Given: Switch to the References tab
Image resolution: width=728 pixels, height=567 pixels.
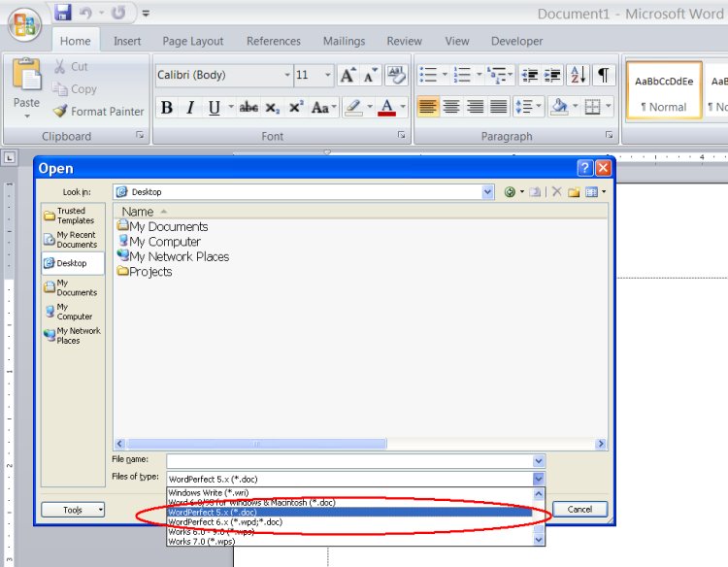Looking at the screenshot, I should (x=274, y=42).
